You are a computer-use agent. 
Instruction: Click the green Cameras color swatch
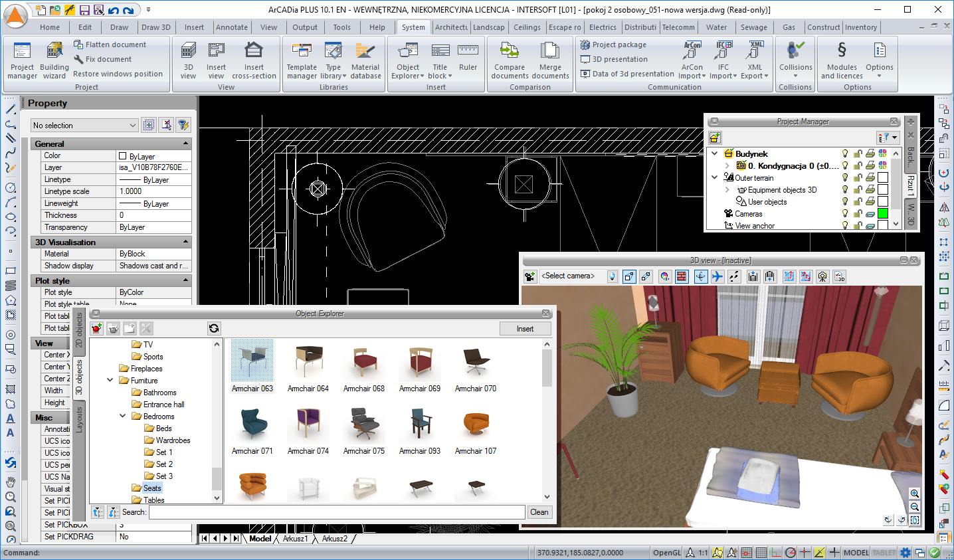(882, 214)
